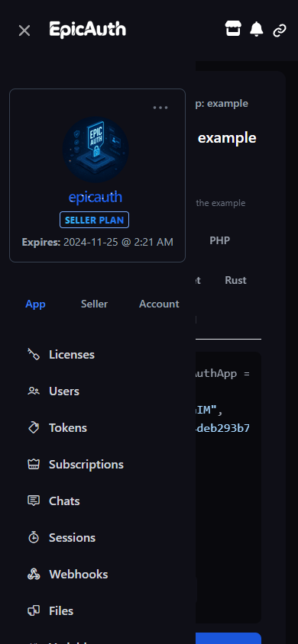298x644 pixels.
Task: Click the Sessions timer icon
Action: pyautogui.click(x=34, y=537)
